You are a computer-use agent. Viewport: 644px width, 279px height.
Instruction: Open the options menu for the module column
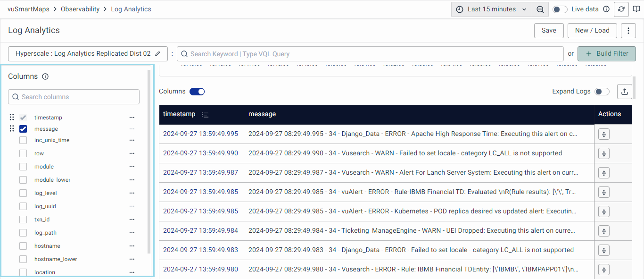click(x=132, y=167)
